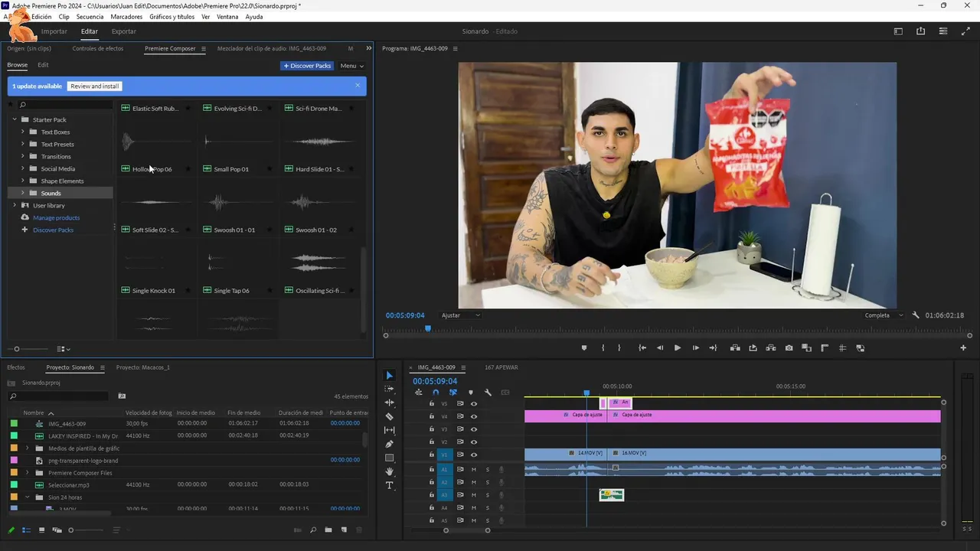
Task: Select the Pen tool
Action: click(x=389, y=444)
